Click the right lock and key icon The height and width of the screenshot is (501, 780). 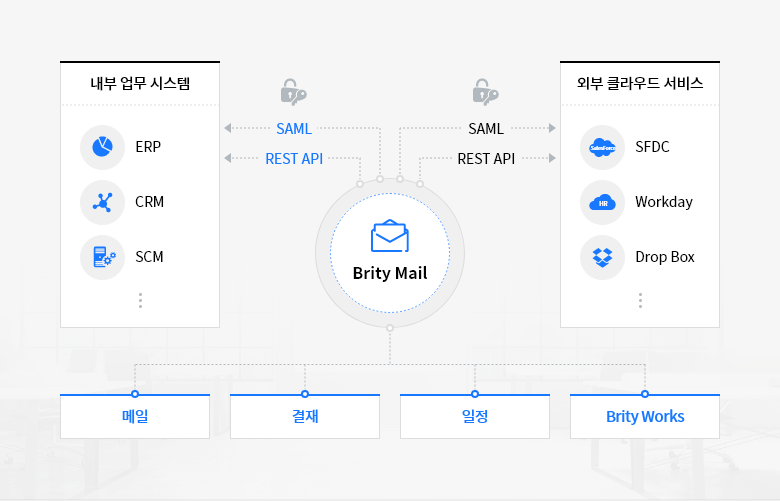(486, 92)
